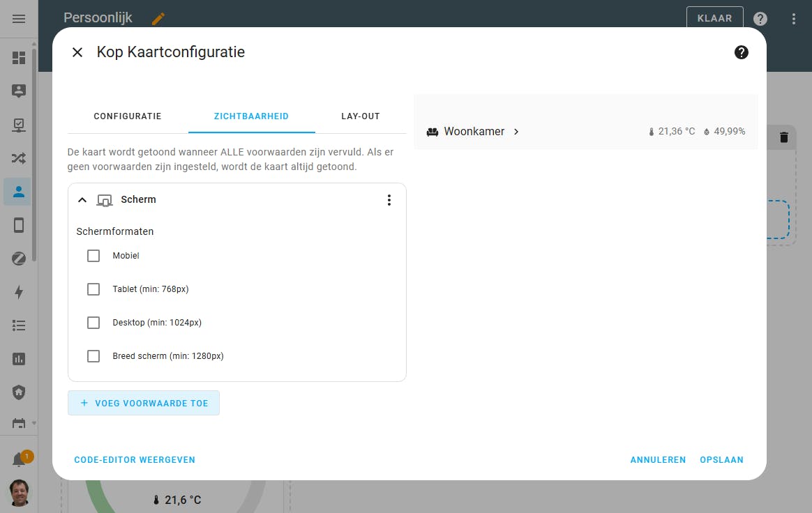Open the sidebar list icon
This screenshot has height=513, width=812.
coord(19,325)
